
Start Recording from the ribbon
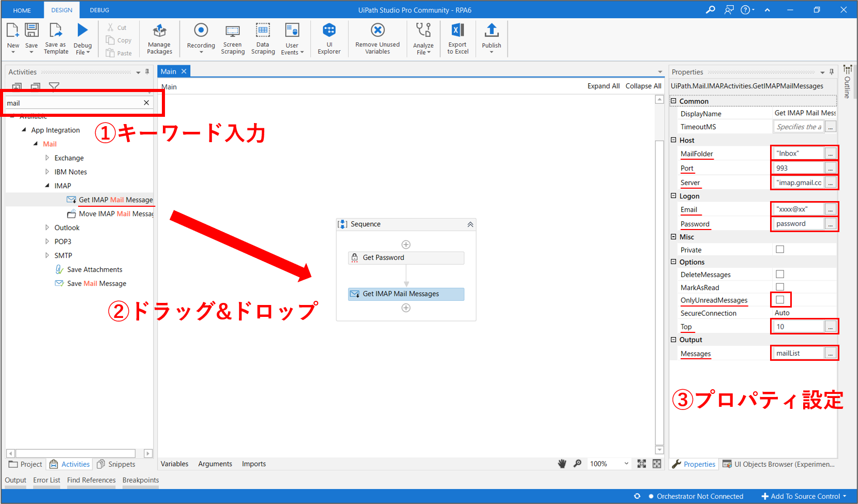point(201,38)
